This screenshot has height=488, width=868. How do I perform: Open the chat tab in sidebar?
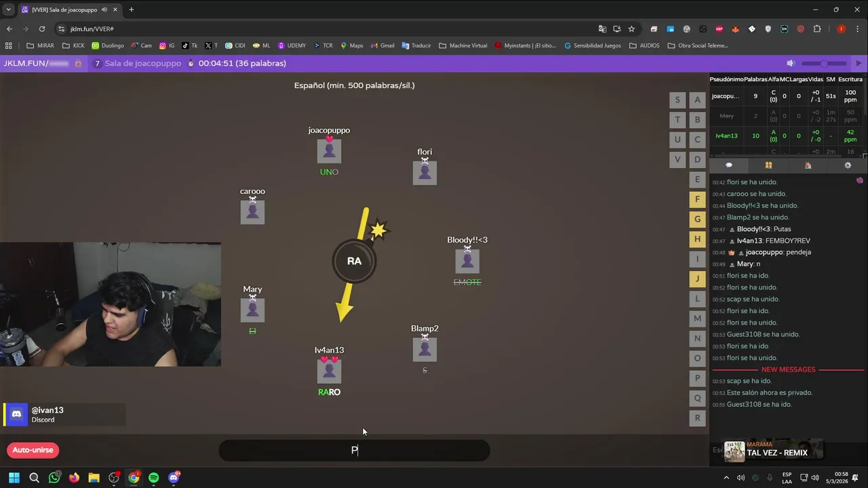(x=729, y=165)
